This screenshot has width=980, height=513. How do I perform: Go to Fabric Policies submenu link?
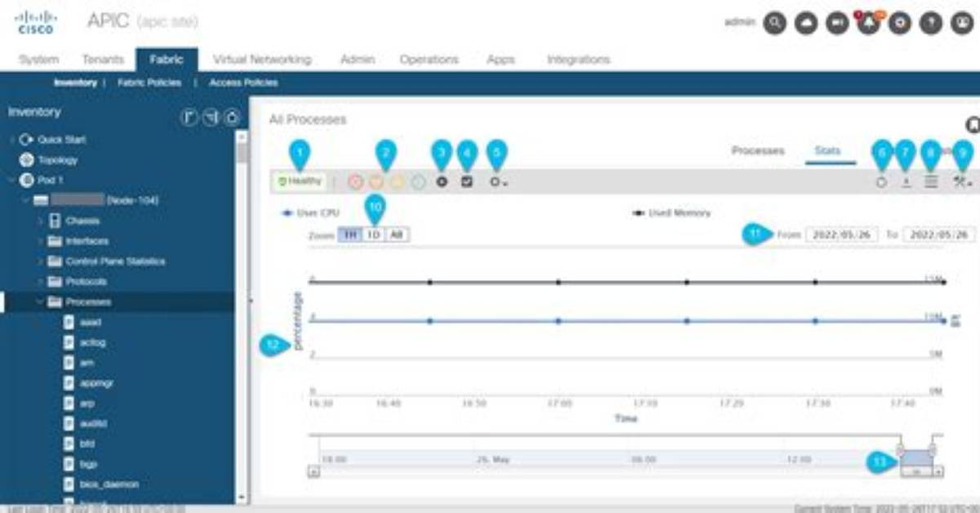[x=149, y=83]
